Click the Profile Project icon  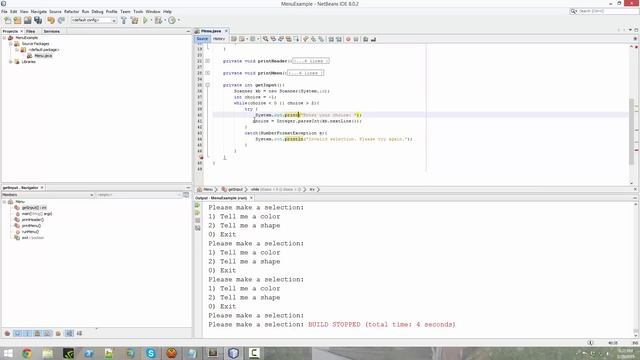172,20
